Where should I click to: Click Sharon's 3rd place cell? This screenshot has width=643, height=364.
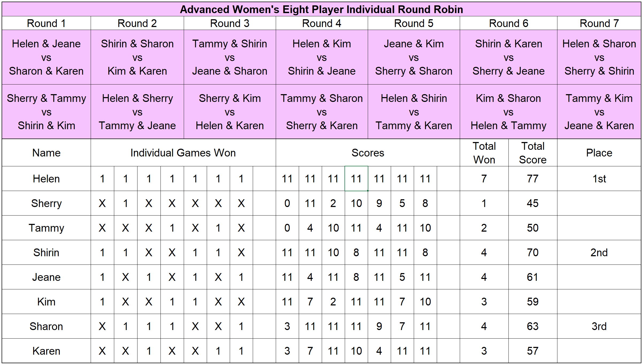click(x=599, y=326)
